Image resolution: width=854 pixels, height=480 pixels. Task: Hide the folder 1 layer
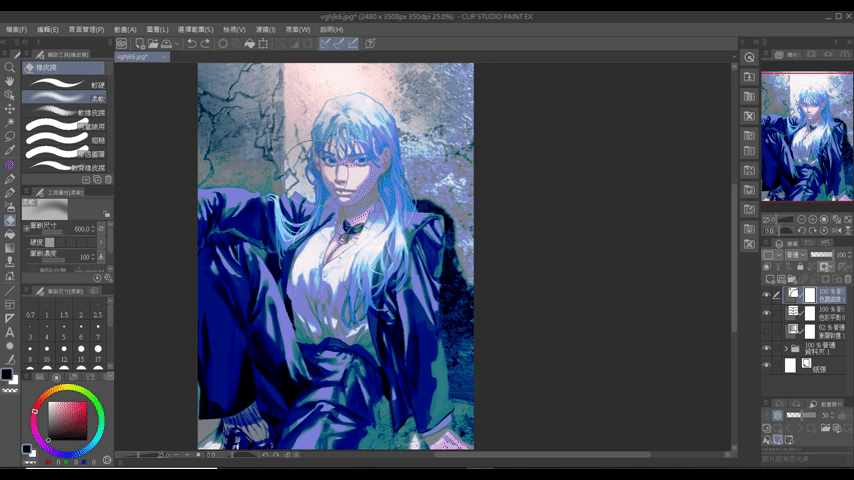click(766, 348)
